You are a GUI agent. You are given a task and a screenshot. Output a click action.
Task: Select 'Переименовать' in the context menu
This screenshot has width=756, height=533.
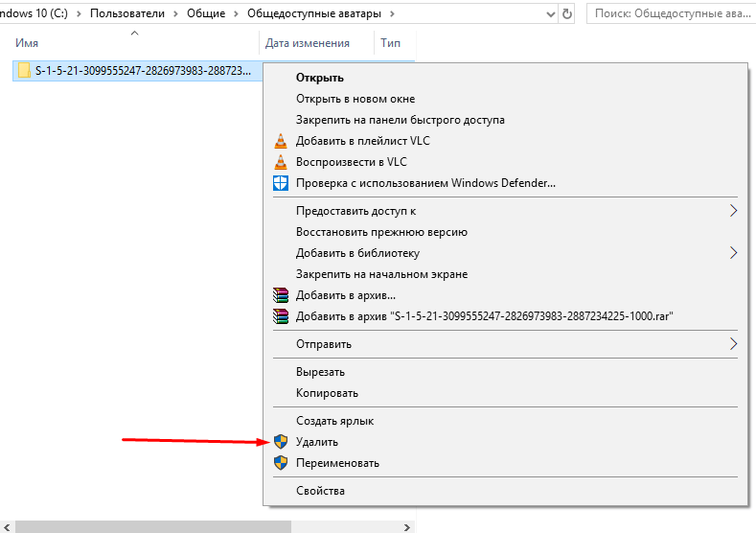click(x=337, y=463)
